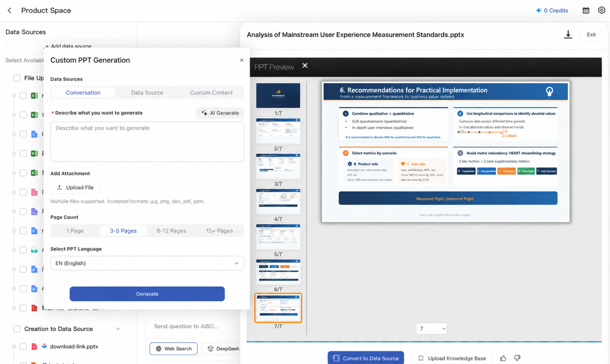The width and height of the screenshot is (610, 364).
Task: Open slide thumbnail 5/7
Action: (278, 237)
